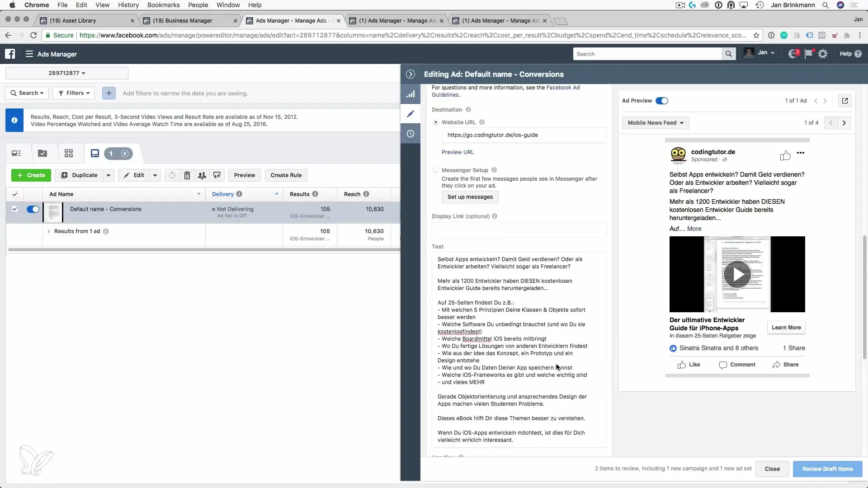Click the trash delete icon
The width and height of the screenshot is (868, 488).
pyautogui.click(x=187, y=175)
